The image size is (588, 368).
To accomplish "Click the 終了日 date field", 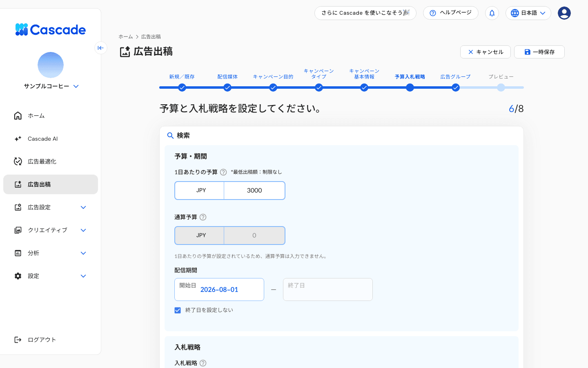I will coord(328,289).
